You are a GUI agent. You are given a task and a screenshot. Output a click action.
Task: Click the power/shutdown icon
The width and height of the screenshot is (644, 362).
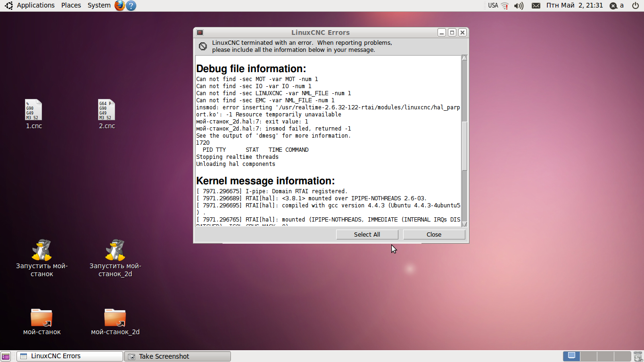[x=635, y=6]
